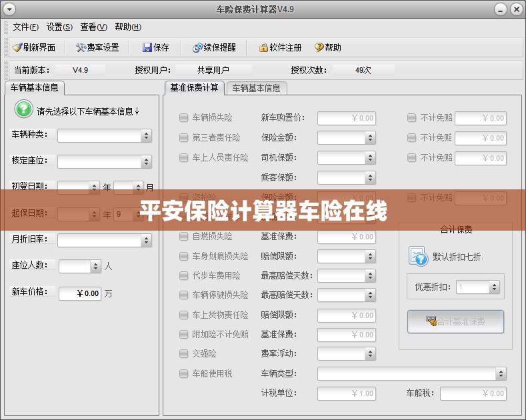Open 车辆停驶损失险 最高赔偿天数 dropdown

pos(347,295)
